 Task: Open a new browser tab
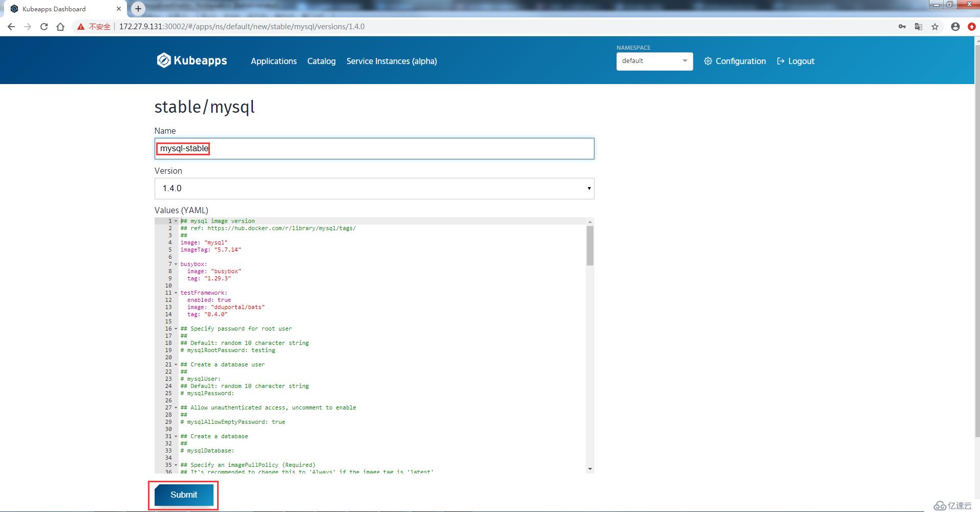coord(138,9)
